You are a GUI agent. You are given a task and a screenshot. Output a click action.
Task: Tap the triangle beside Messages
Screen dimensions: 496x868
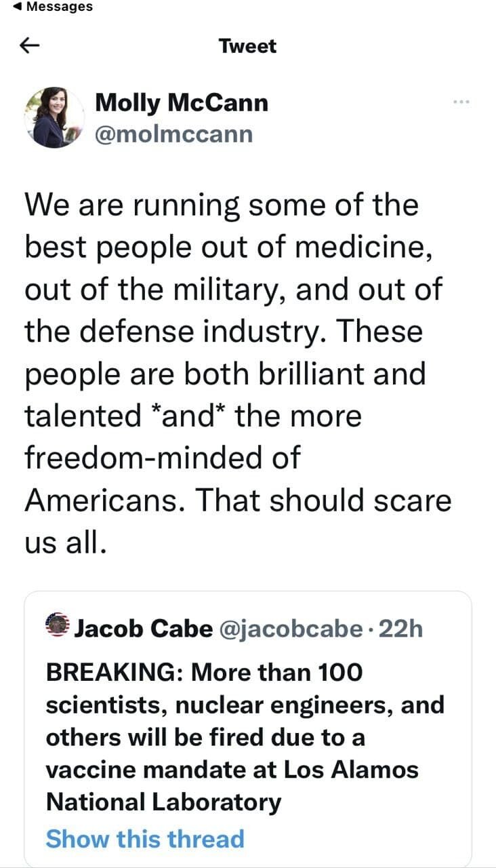[x=18, y=7]
